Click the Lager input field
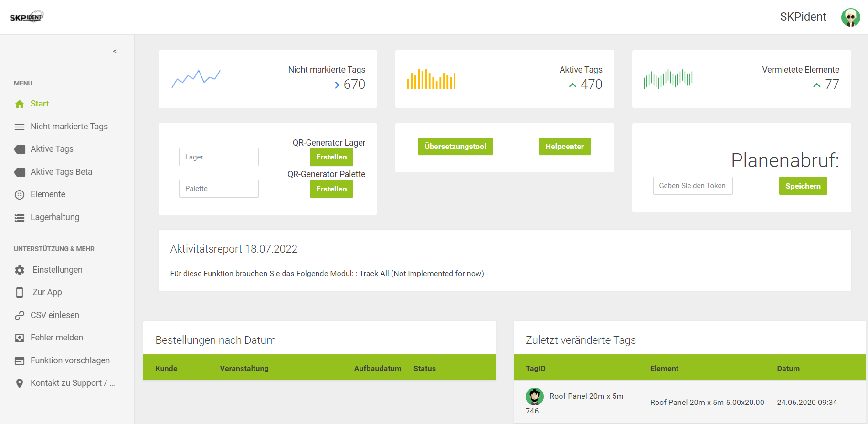 [x=219, y=157]
